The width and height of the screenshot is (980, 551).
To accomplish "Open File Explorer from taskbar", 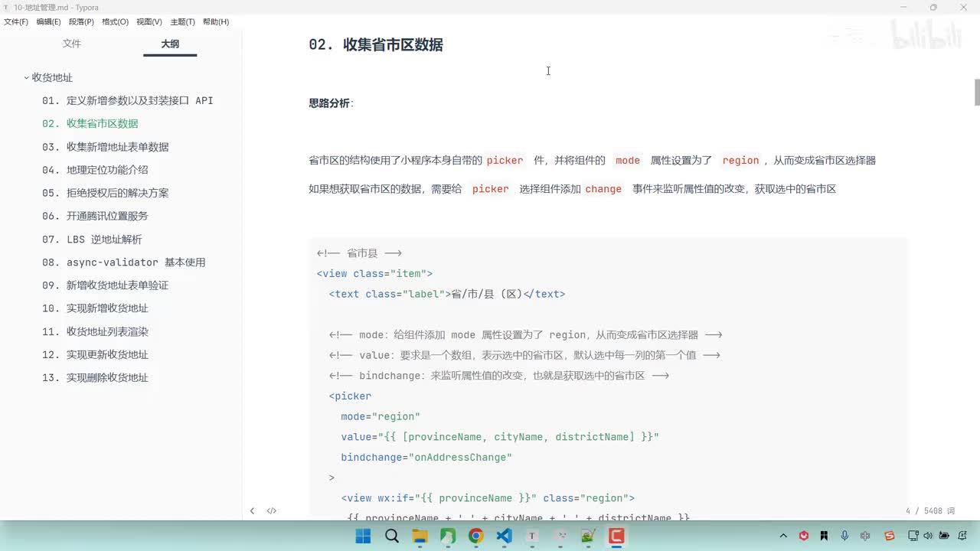I will (420, 536).
